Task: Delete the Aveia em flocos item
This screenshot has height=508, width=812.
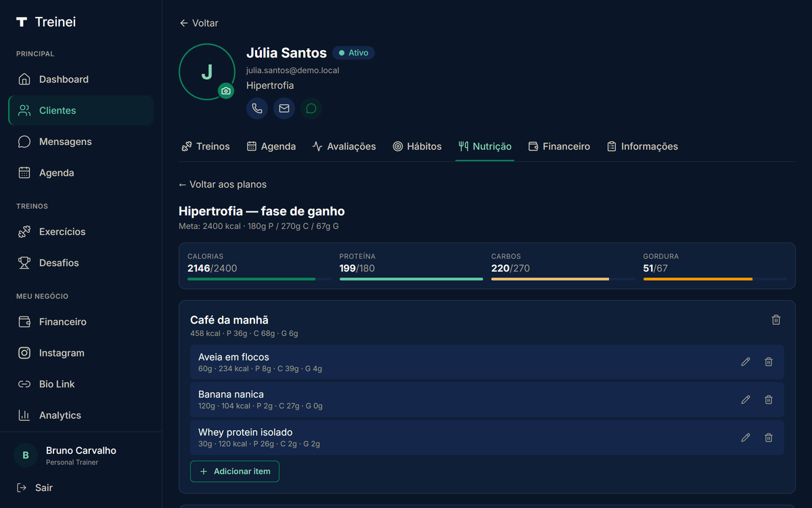Action: 769,362
